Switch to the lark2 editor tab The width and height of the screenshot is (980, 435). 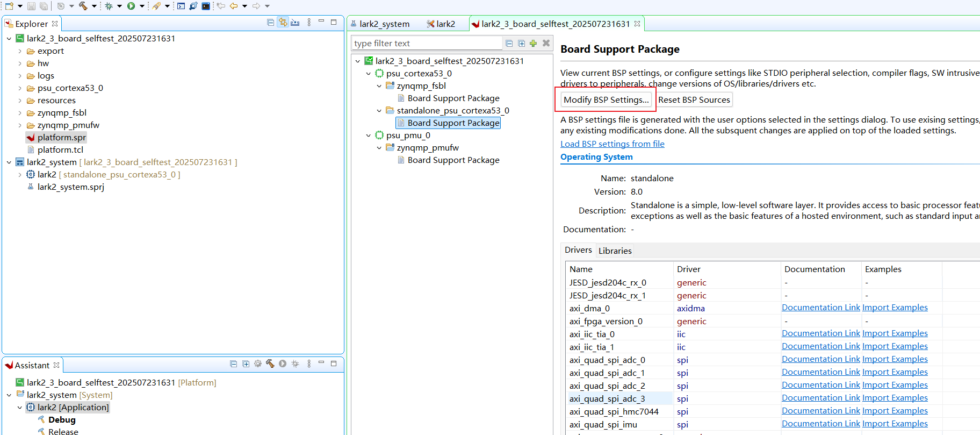(441, 24)
